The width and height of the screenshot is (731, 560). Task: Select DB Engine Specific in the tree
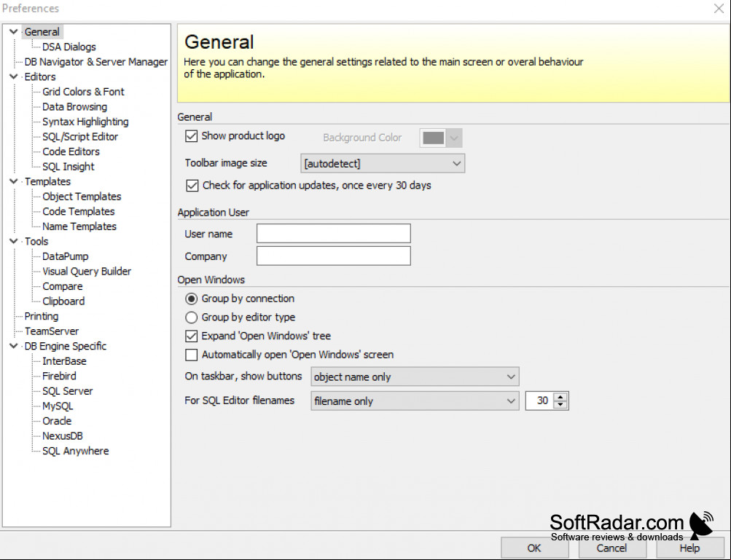[66, 346]
